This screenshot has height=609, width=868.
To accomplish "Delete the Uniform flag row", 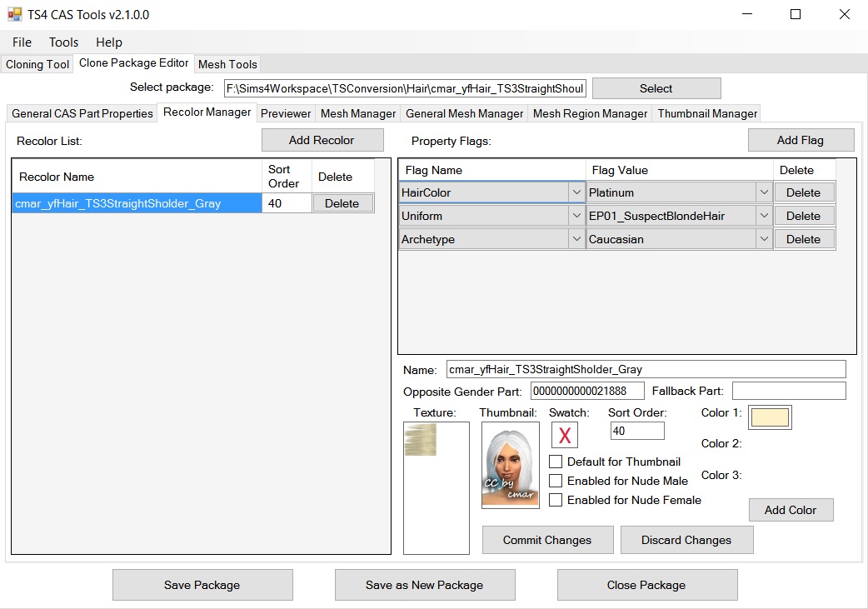I will click(803, 216).
